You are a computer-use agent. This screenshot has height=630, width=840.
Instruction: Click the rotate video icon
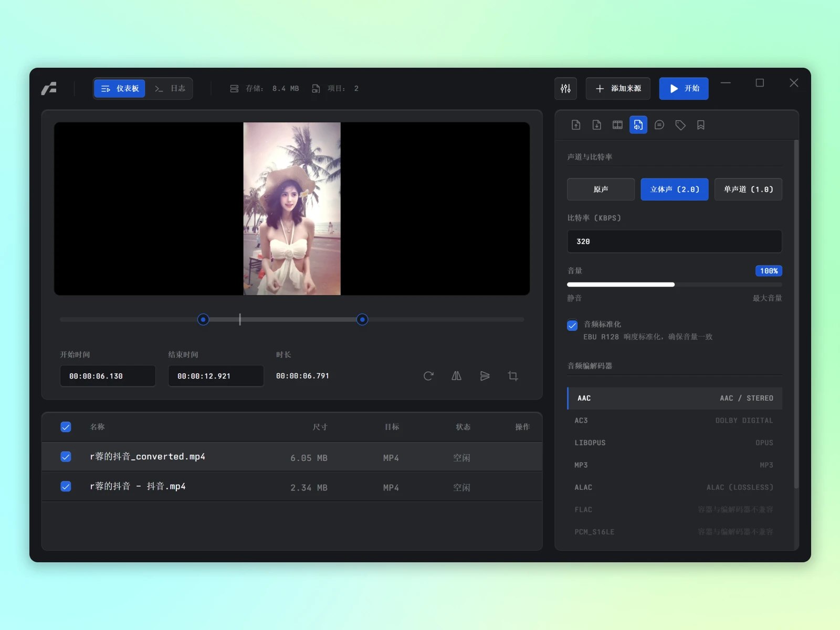(x=428, y=376)
